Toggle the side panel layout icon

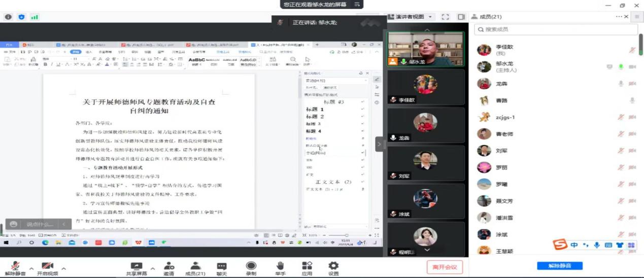(461, 17)
